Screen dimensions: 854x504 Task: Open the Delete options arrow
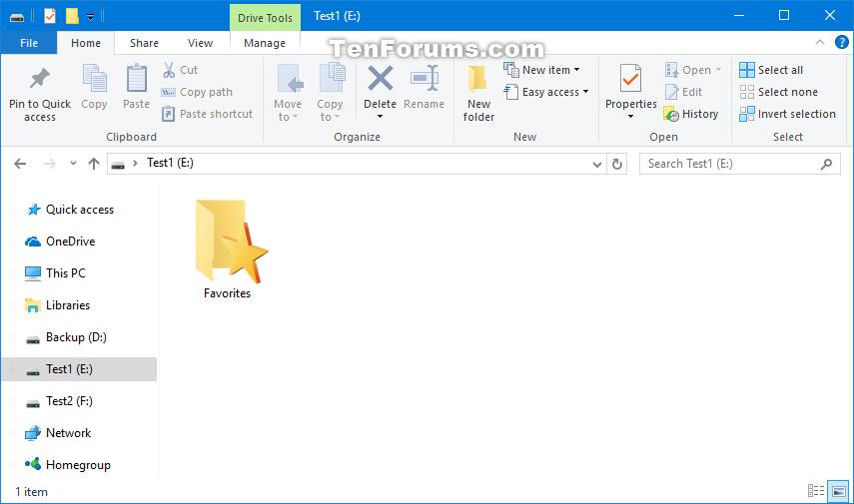tap(381, 117)
